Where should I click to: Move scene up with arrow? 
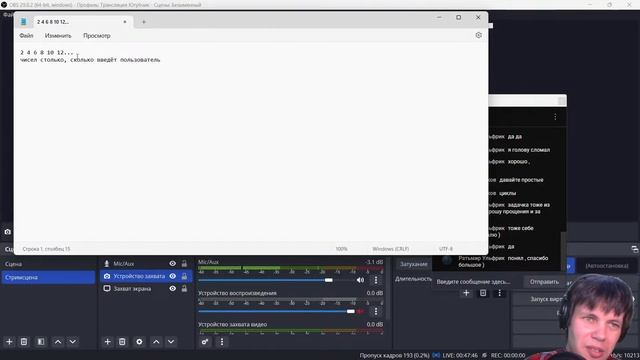[58, 342]
